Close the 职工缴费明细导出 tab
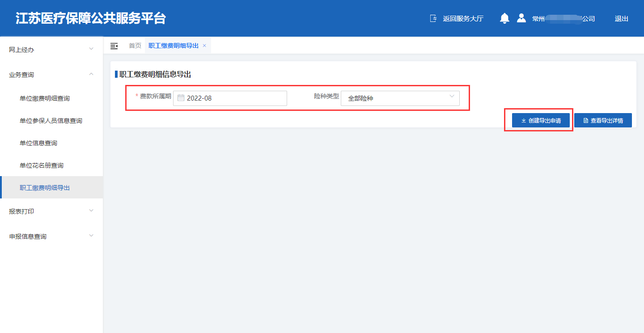The image size is (644, 333). [204, 46]
